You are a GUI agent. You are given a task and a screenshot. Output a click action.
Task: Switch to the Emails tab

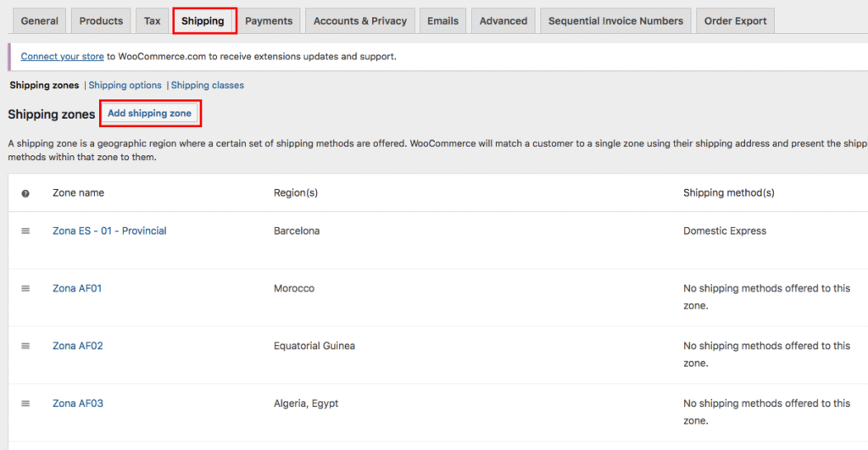click(x=442, y=21)
